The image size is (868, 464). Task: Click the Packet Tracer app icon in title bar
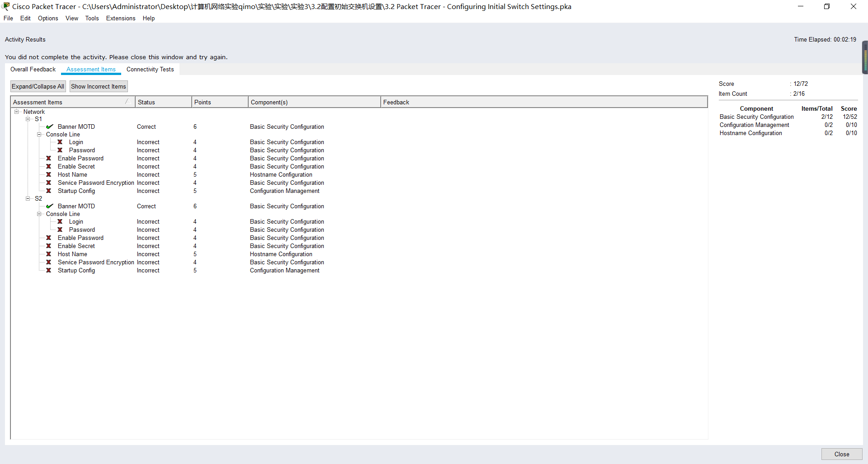tap(6, 6)
